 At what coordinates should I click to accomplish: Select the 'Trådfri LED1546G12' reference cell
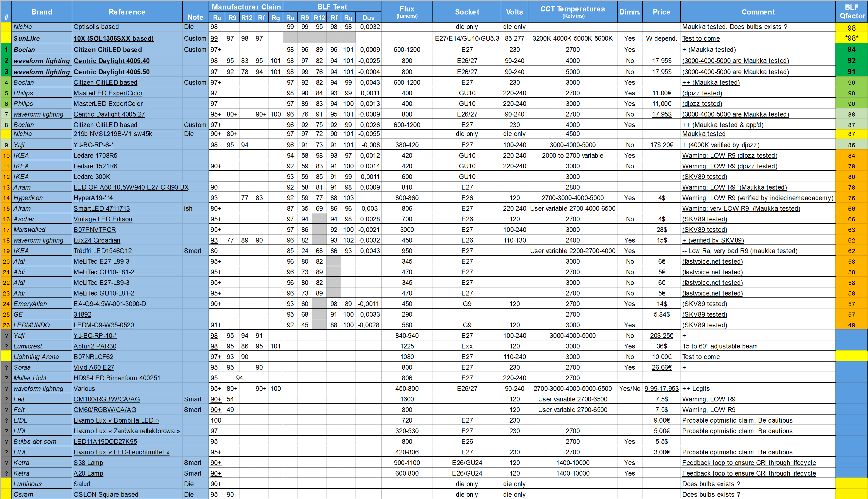(x=127, y=251)
